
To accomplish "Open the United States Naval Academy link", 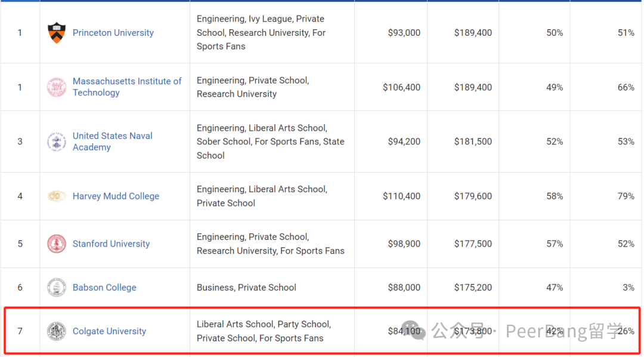I will click(x=113, y=141).
